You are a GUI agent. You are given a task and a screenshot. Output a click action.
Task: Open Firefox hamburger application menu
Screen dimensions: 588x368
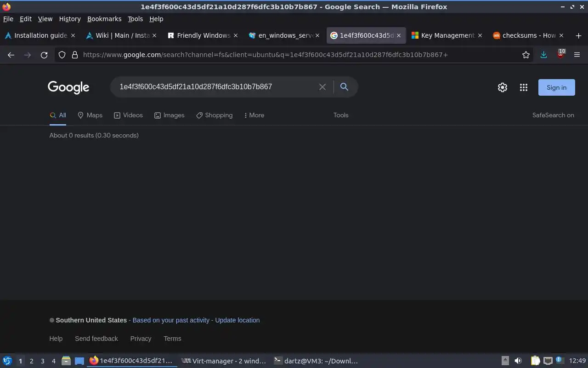coord(577,55)
